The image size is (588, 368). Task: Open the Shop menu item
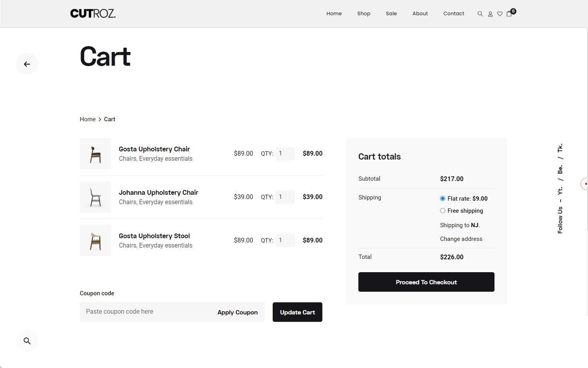363,13
